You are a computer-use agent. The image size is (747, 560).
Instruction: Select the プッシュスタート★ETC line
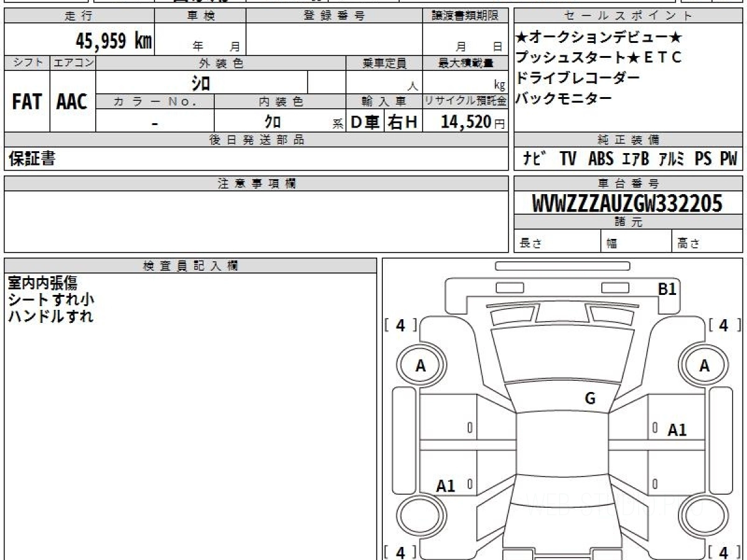599,58
